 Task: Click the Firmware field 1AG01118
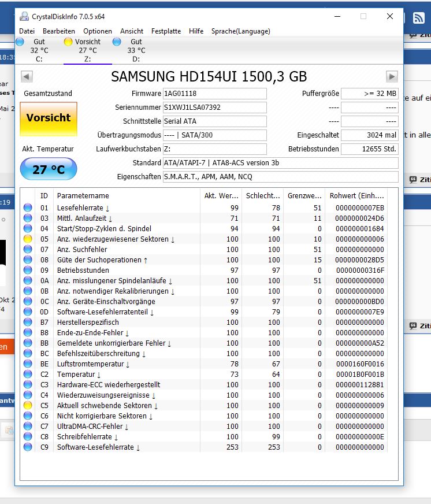pos(215,94)
